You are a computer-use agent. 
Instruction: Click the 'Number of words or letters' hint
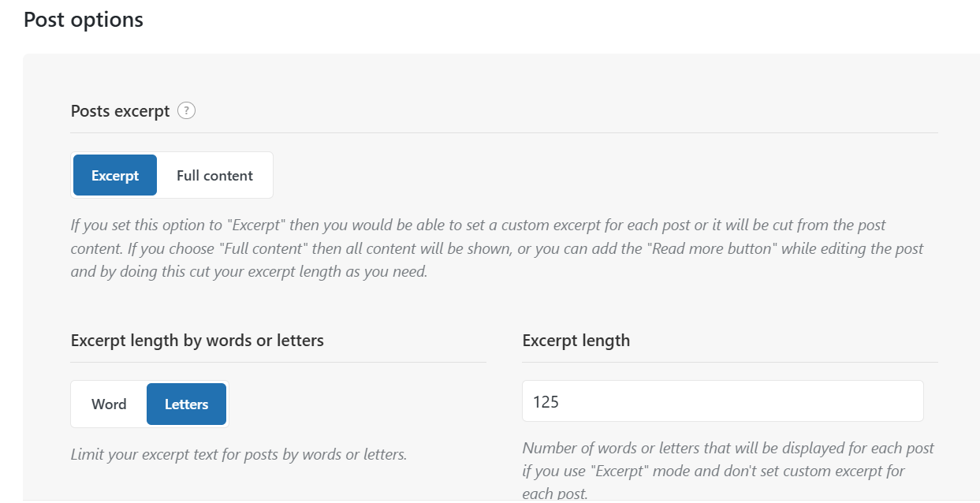coord(728,471)
